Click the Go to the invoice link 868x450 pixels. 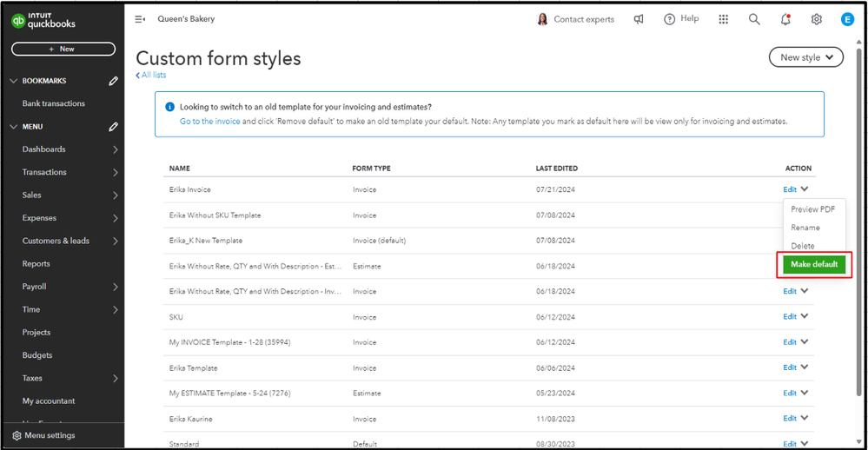[x=209, y=122]
